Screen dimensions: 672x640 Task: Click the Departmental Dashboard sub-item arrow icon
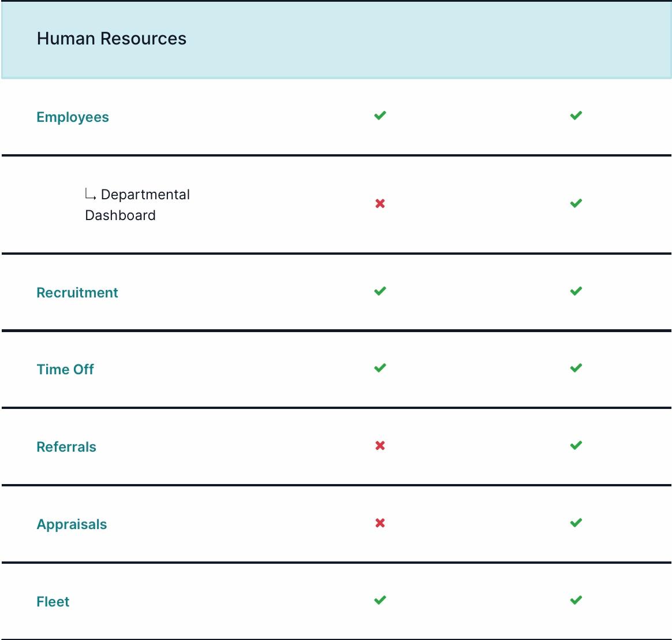tap(91, 194)
